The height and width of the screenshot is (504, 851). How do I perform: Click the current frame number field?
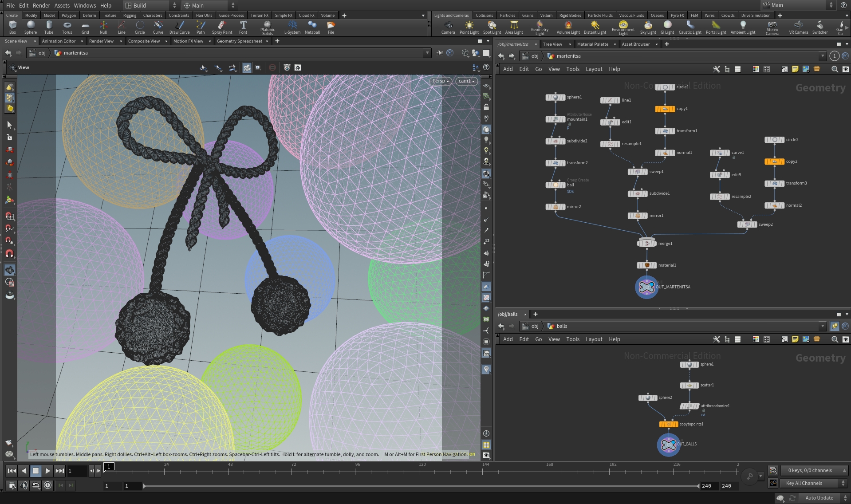pos(77,471)
